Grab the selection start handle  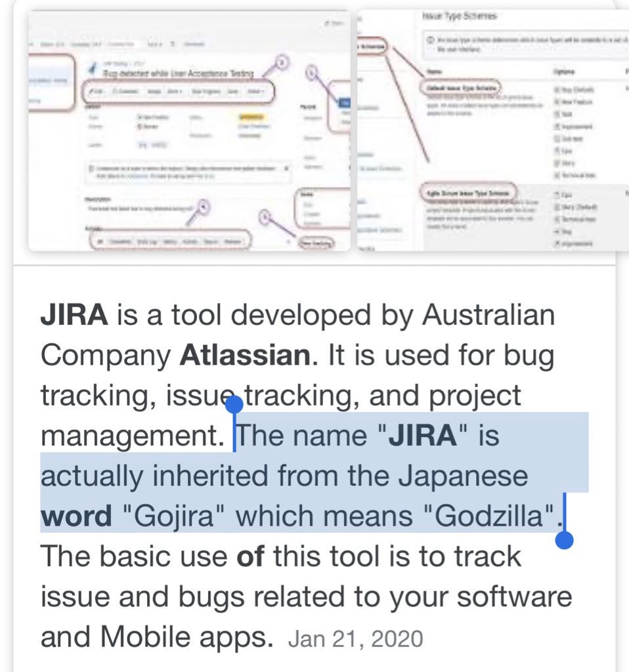pyautogui.click(x=234, y=404)
